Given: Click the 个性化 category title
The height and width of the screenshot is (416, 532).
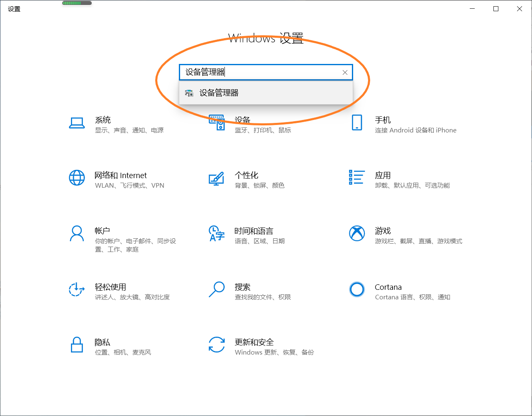Looking at the screenshot, I should coord(246,175).
